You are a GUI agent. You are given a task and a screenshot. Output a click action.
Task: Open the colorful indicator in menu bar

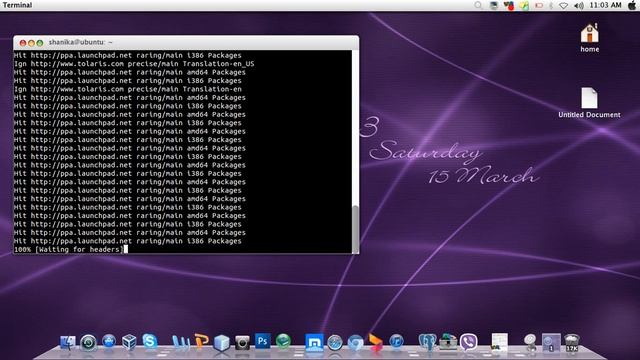pos(509,5)
